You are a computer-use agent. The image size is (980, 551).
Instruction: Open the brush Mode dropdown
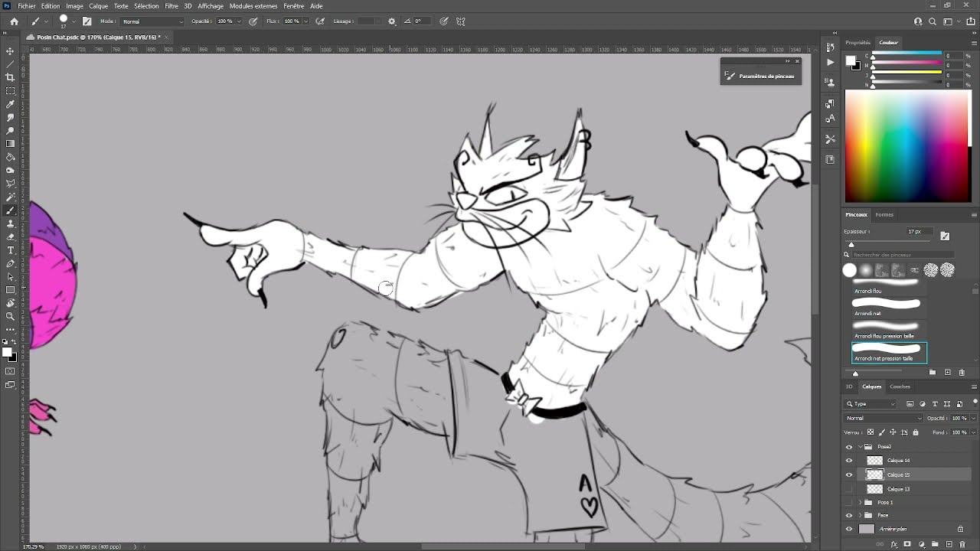click(152, 21)
